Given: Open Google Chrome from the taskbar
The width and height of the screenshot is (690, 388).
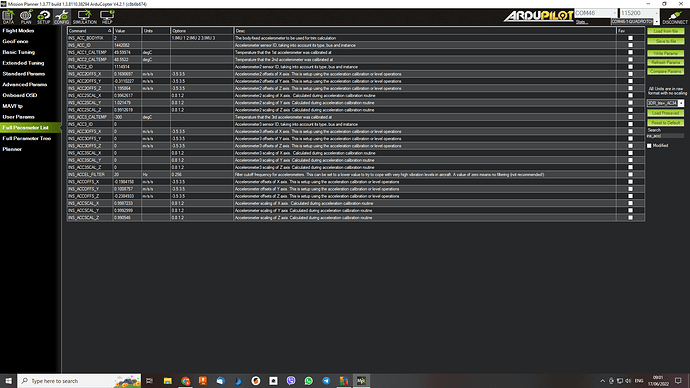Looking at the screenshot, I should coord(185,381).
